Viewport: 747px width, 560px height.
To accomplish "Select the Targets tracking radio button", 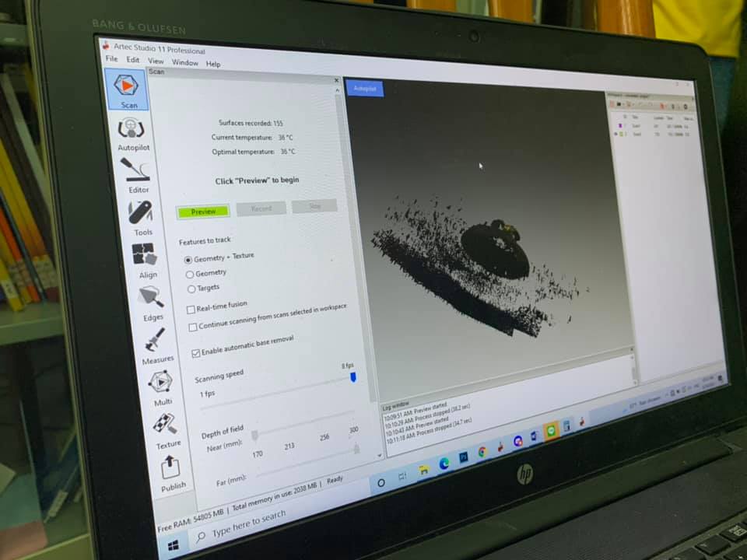I will (191, 289).
